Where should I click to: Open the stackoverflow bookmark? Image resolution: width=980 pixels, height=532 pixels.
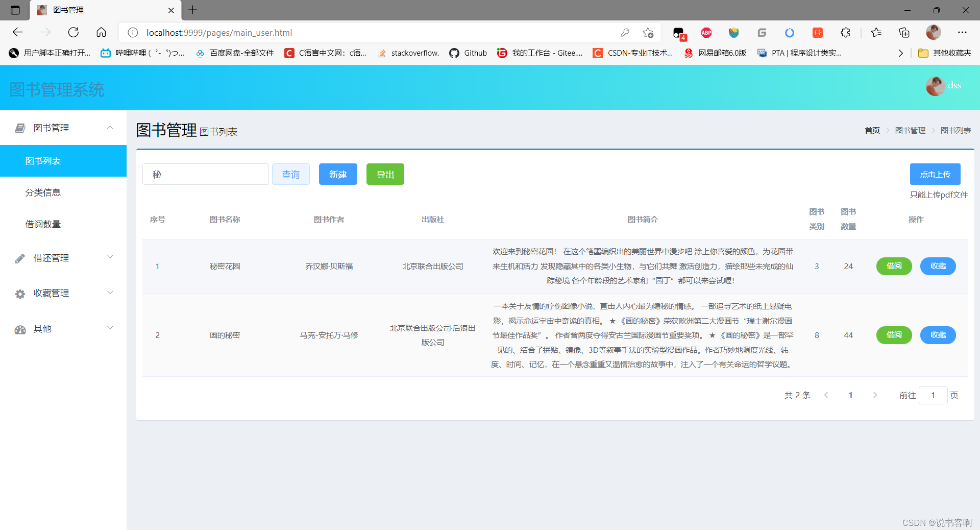pos(408,53)
